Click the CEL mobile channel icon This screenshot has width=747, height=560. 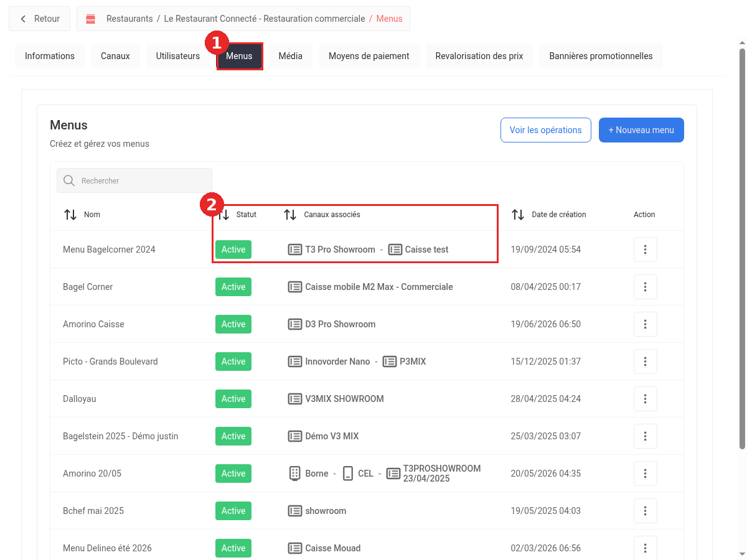(348, 474)
